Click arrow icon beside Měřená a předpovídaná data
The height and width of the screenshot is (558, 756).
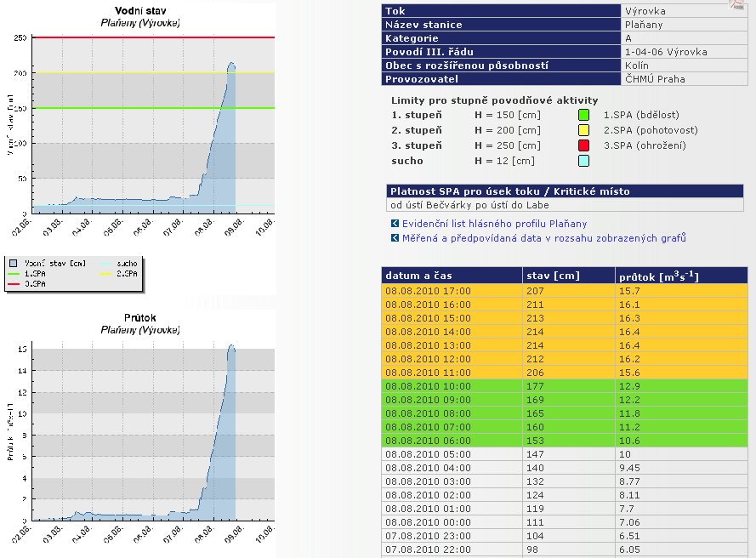(395, 238)
